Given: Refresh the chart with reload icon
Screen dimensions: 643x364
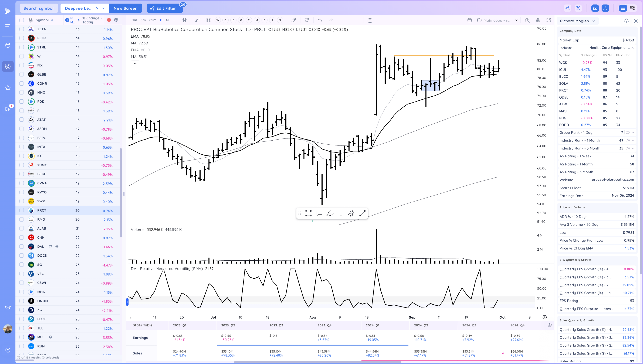Looking at the screenshot, I should pyautogui.click(x=307, y=20).
